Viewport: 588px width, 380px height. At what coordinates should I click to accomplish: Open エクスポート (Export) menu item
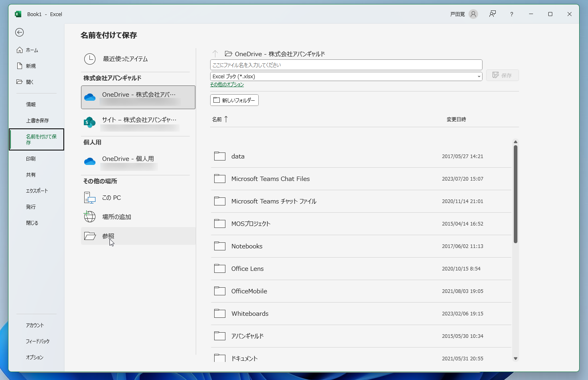pyautogui.click(x=37, y=191)
